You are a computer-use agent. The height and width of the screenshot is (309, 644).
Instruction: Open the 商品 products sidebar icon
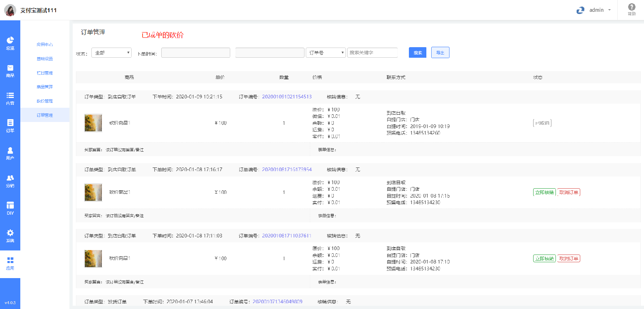click(x=10, y=71)
